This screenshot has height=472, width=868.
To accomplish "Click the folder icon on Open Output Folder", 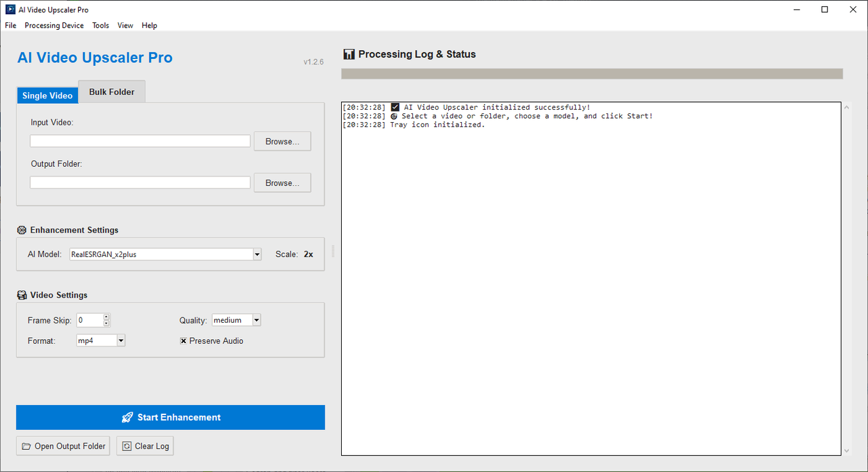I will pos(26,446).
